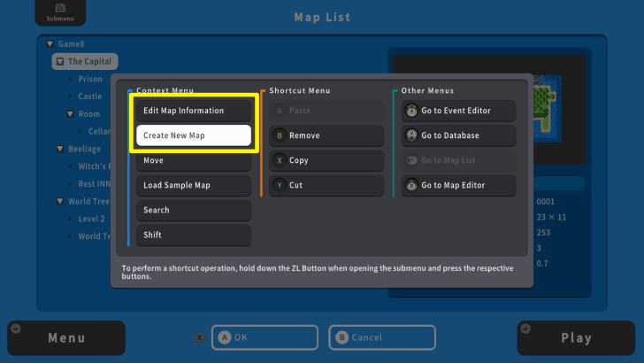This screenshot has height=363, width=644.
Task: Collapse the Beellage map node arrow
Action: (x=60, y=149)
